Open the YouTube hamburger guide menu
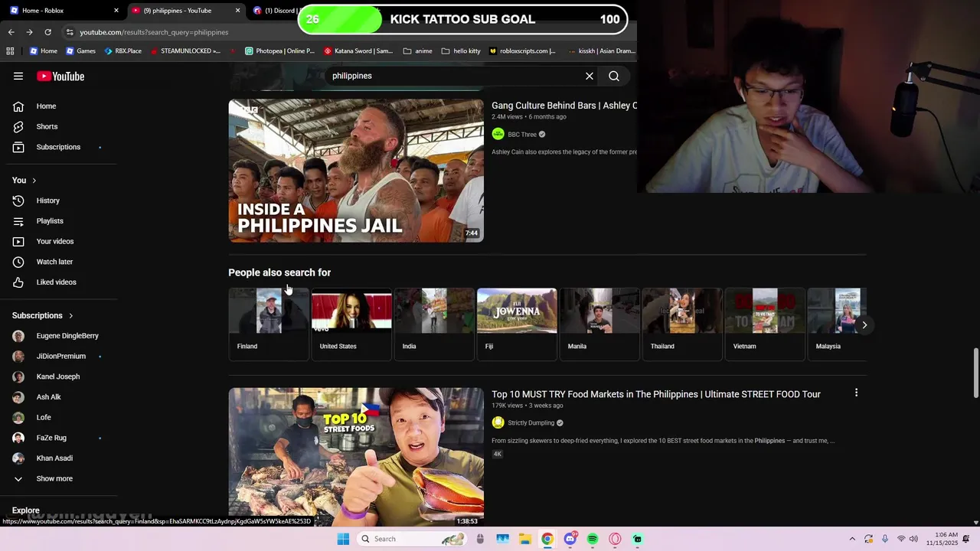The width and height of the screenshot is (980, 551). (18, 76)
